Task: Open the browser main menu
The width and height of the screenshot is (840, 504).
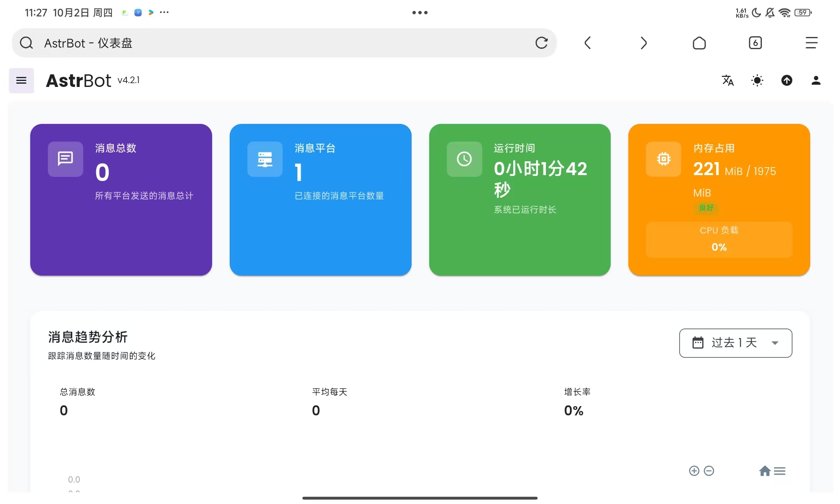Action: [811, 43]
